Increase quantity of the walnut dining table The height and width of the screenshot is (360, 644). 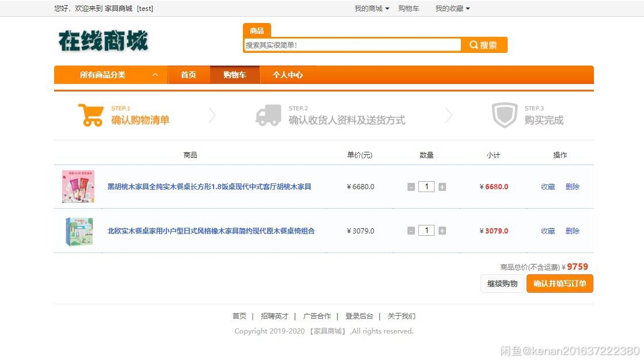tap(442, 187)
